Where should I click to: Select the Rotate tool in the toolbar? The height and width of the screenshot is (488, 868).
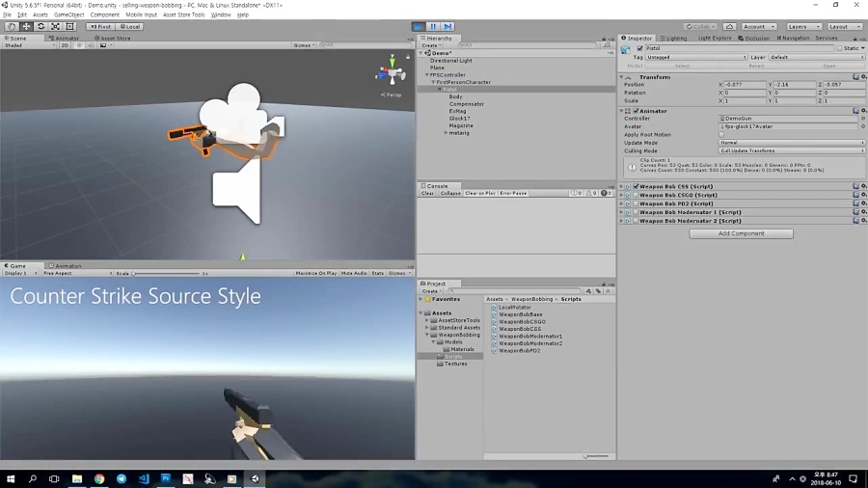(x=41, y=26)
